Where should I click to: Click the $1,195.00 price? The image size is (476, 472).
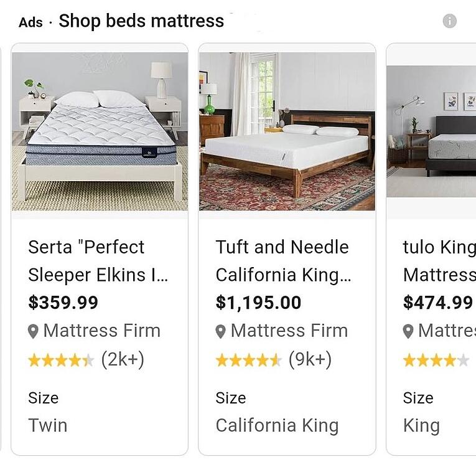(x=258, y=303)
